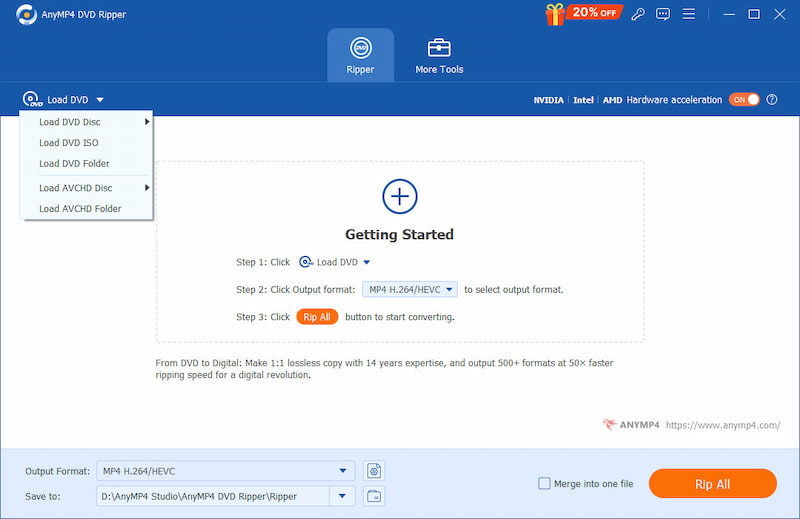Click the large orange Rip All button
Viewport: 800px width, 519px height.
point(713,484)
